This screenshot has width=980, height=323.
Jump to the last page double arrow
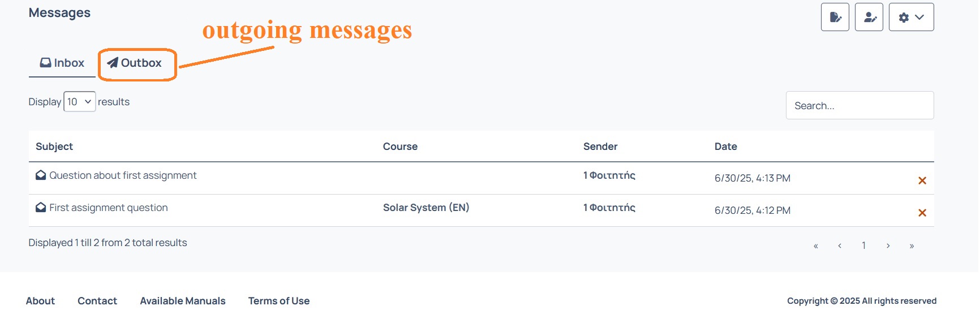click(912, 246)
